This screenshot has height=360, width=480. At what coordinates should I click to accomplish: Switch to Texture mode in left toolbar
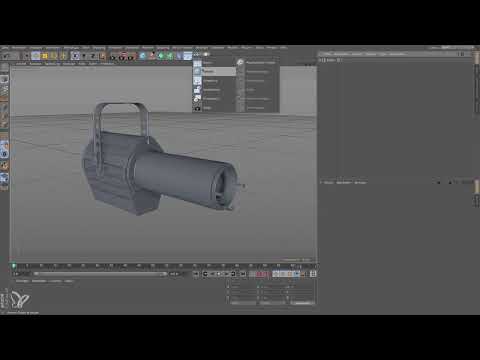click(4, 89)
